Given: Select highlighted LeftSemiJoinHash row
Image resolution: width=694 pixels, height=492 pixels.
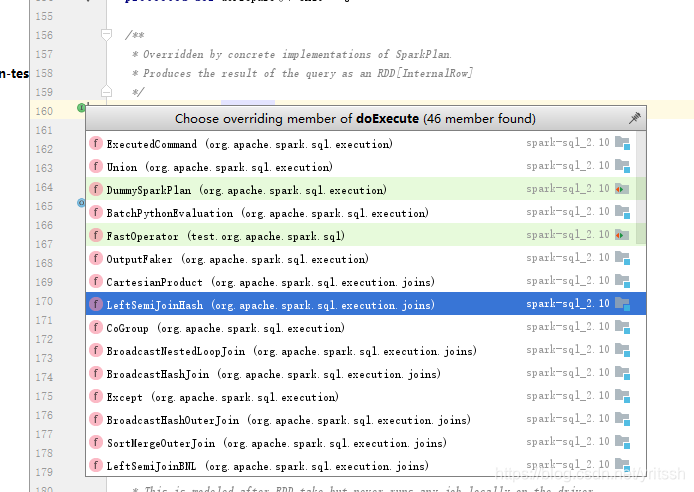Looking at the screenshot, I should click(x=366, y=304).
